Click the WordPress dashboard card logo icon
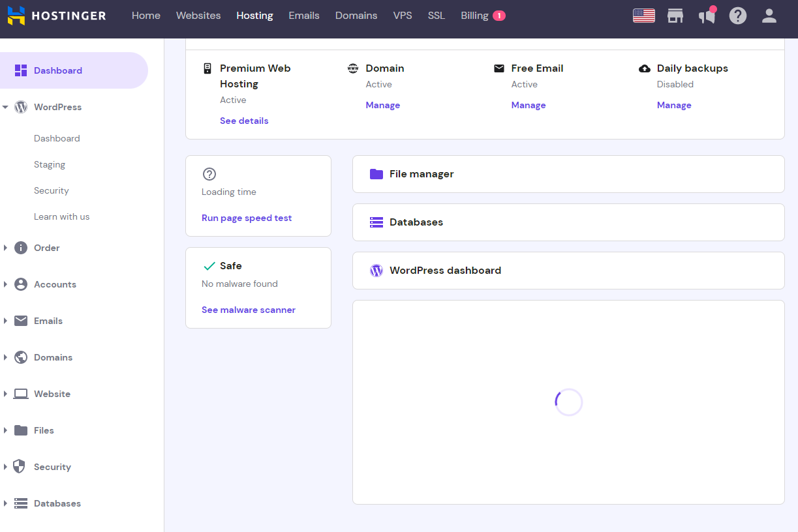The width and height of the screenshot is (798, 532). click(376, 271)
